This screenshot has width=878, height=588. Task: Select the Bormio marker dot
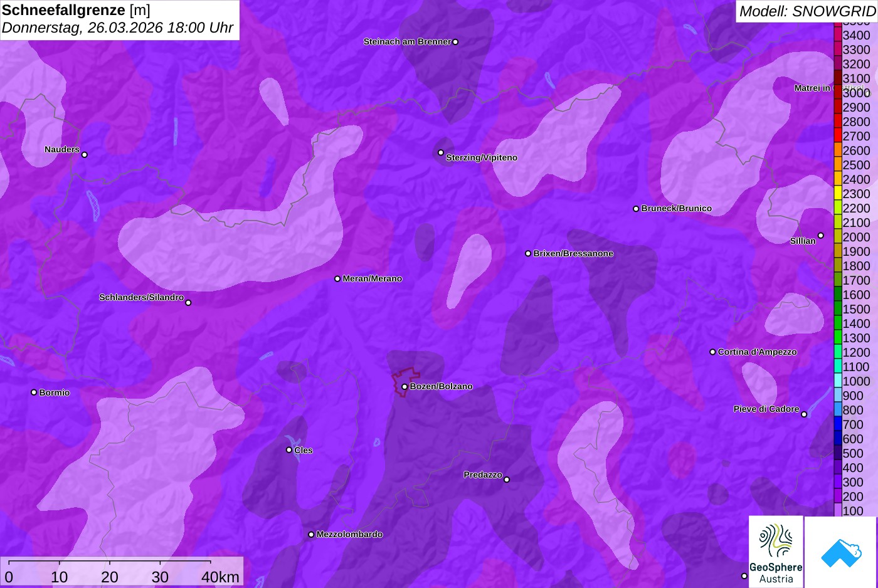point(34,392)
